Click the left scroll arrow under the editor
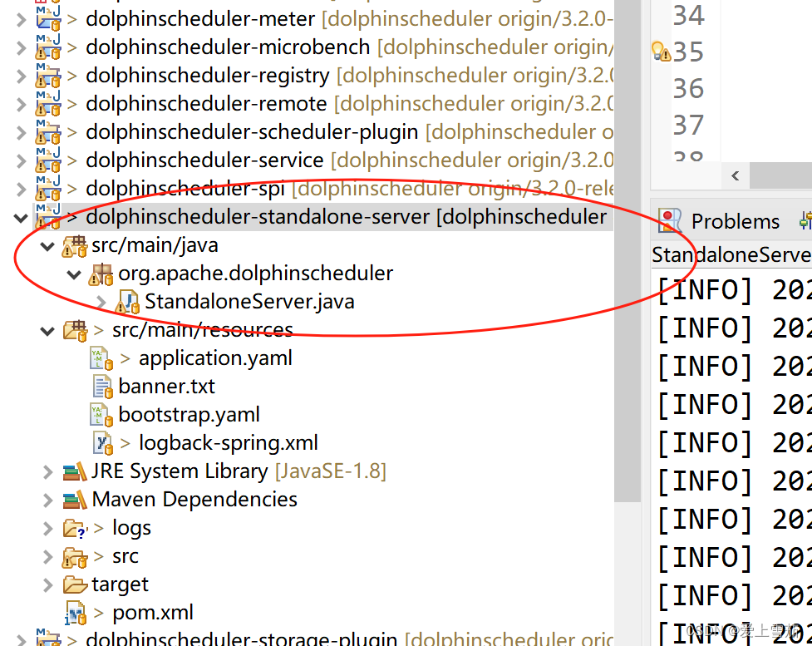Screen dimensions: 812x646 tap(735, 175)
